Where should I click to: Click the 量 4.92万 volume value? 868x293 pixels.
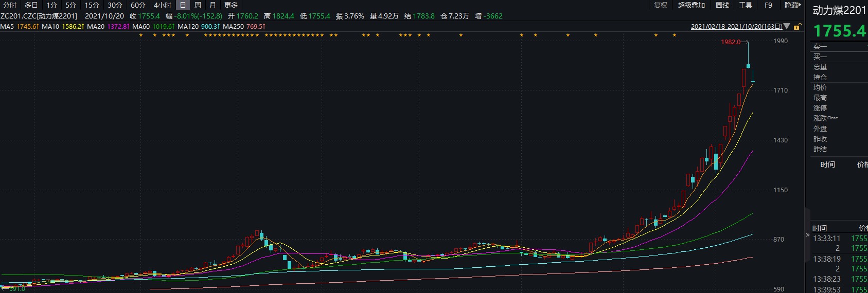pos(384,16)
